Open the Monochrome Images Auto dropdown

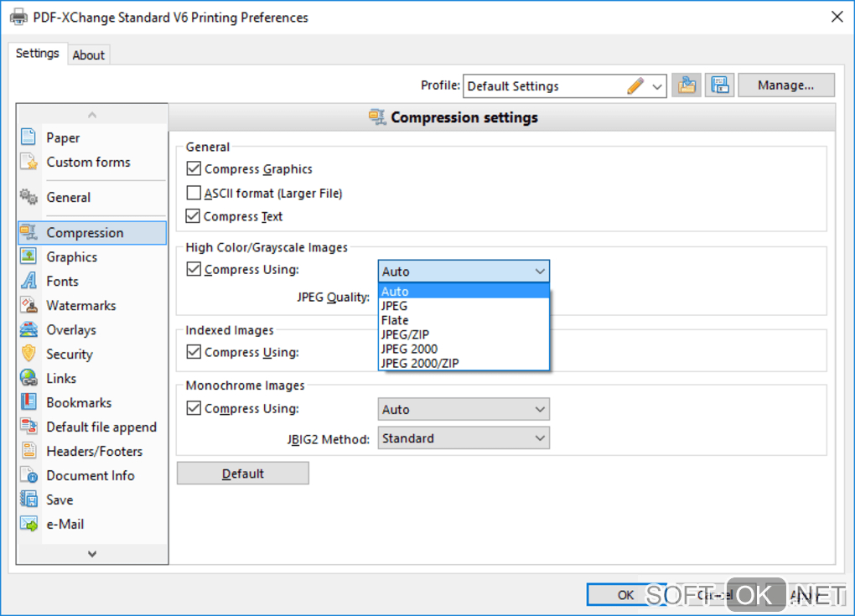pyautogui.click(x=464, y=409)
